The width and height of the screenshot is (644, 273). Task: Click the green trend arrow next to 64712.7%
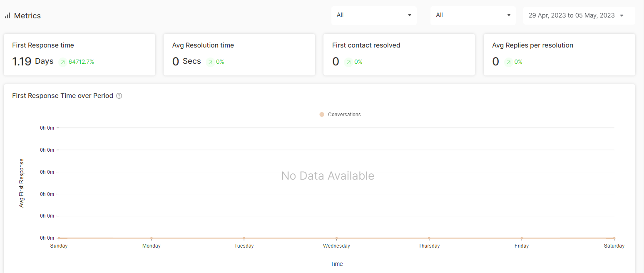63,62
